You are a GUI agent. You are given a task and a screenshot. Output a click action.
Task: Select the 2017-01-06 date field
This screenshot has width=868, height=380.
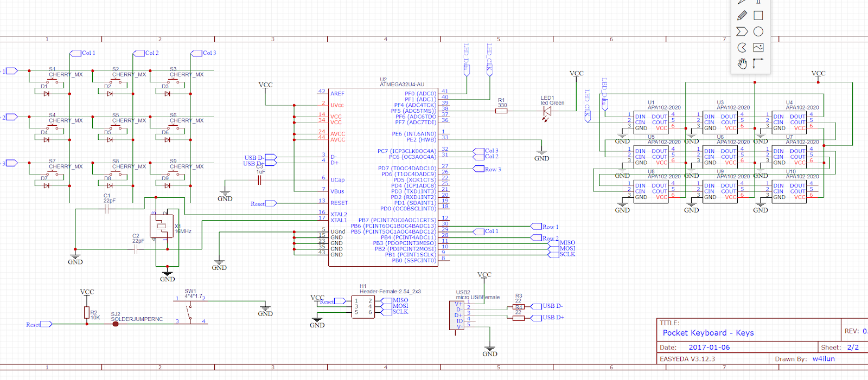709,347
